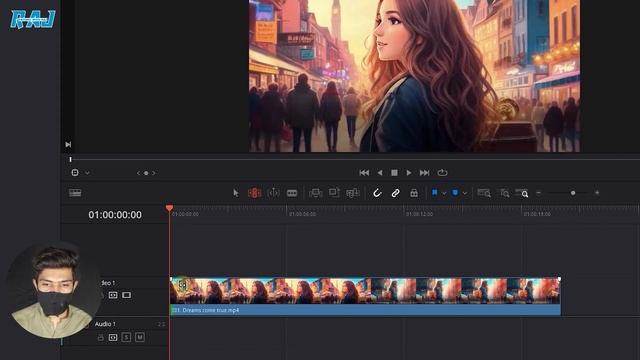Viewport: 640px width, 360px height.
Task: Zoom out timeline with minus button
Action: click(539, 193)
